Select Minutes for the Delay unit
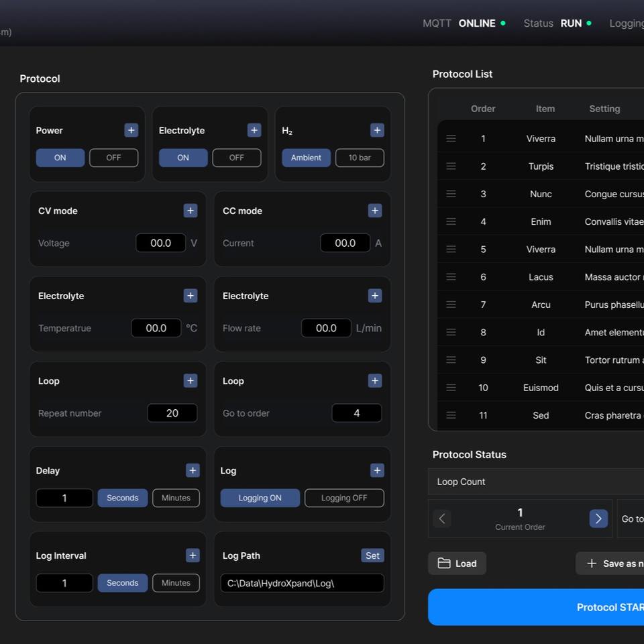 pos(176,498)
